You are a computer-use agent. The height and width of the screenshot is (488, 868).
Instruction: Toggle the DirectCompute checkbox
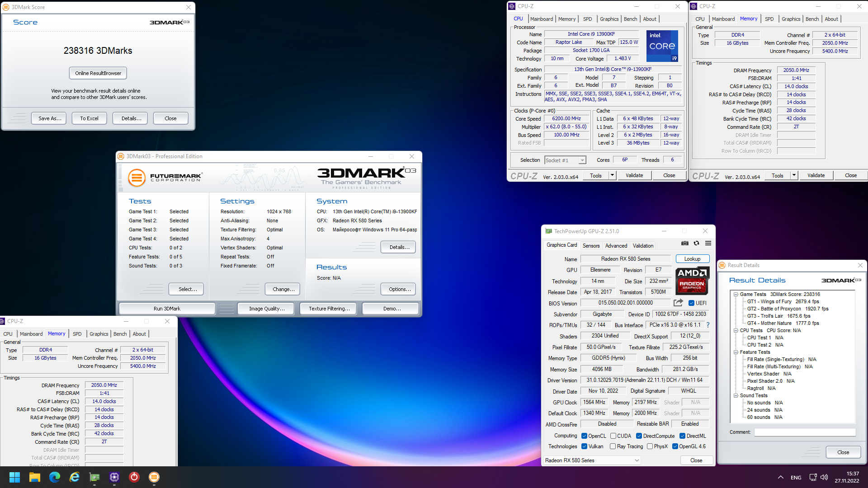click(639, 436)
